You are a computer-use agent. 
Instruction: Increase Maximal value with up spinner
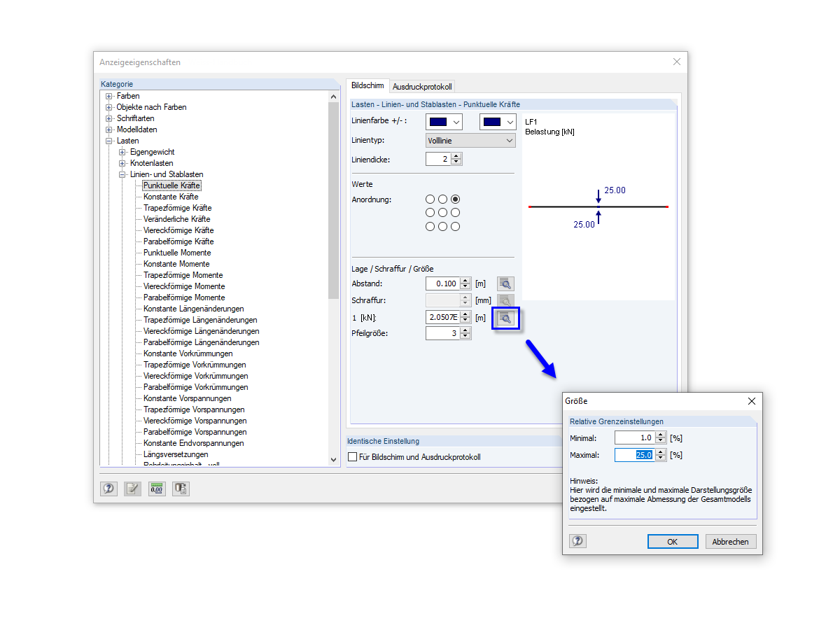coord(659,451)
